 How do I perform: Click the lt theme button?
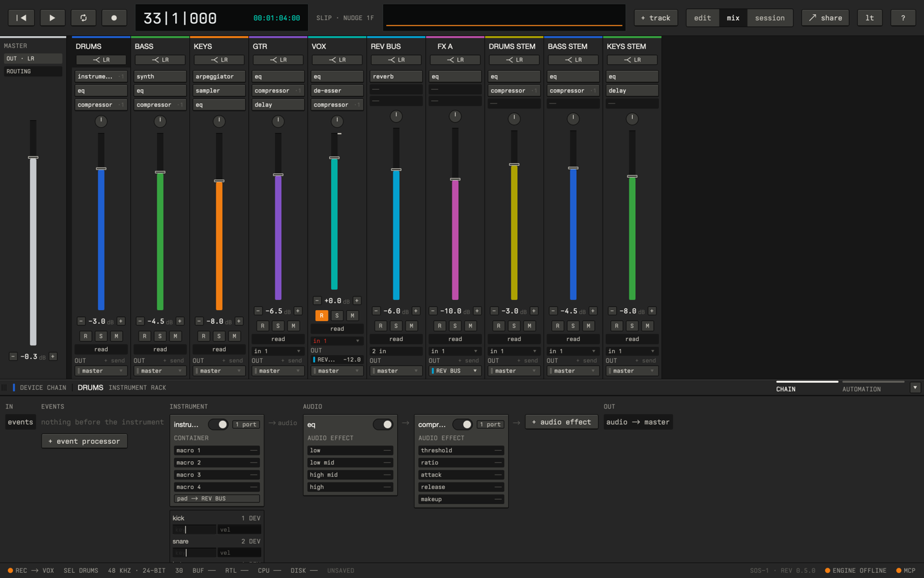(869, 18)
